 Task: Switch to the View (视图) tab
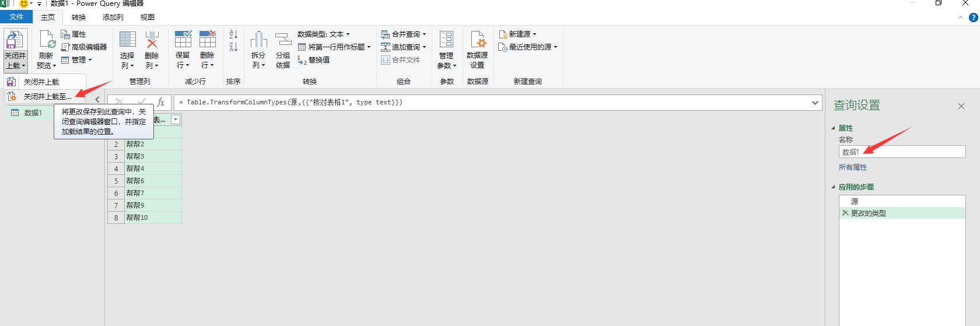point(148,17)
